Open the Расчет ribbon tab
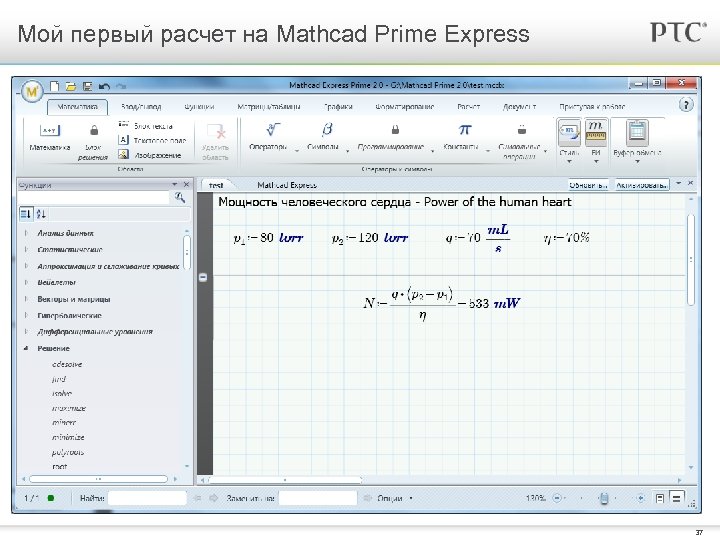This screenshot has width=720, height=540. (468, 107)
